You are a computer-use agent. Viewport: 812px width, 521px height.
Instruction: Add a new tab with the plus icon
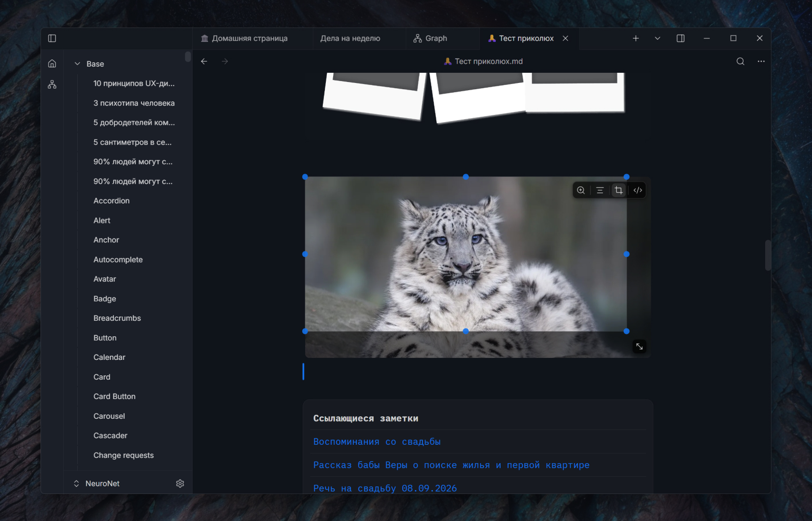636,38
